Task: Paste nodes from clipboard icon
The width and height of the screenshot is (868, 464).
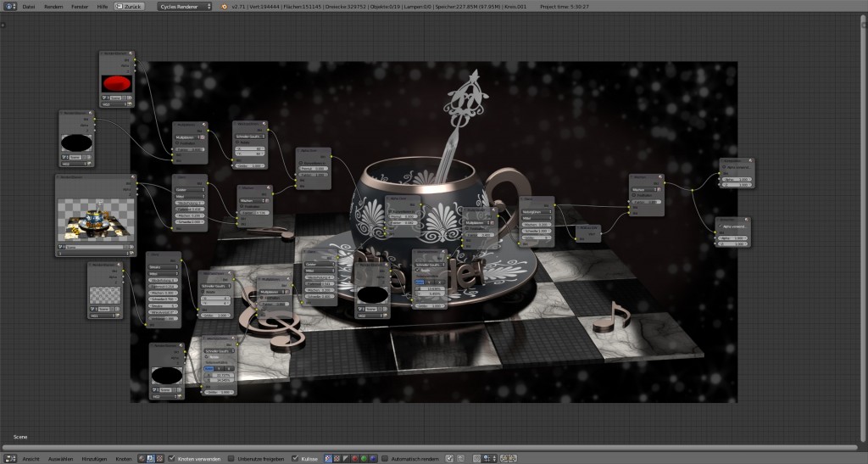Action: click(513, 458)
